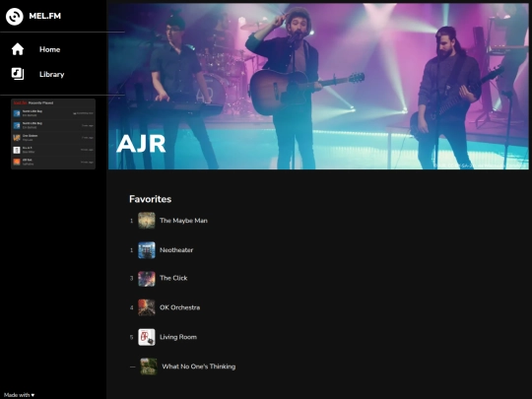This screenshot has height=399, width=532.
Task: Click rank number 4 beside OK Orchestra
Action: (132, 307)
